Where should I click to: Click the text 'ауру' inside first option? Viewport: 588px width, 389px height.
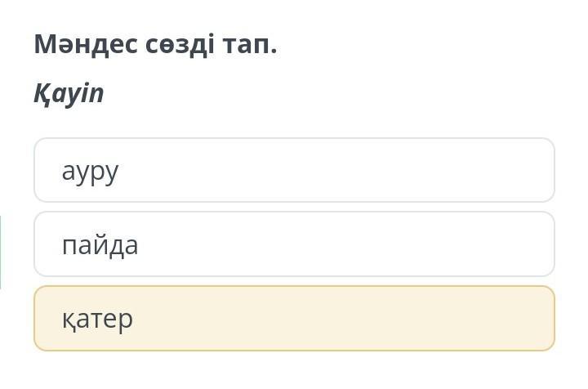pyautogui.click(x=90, y=171)
